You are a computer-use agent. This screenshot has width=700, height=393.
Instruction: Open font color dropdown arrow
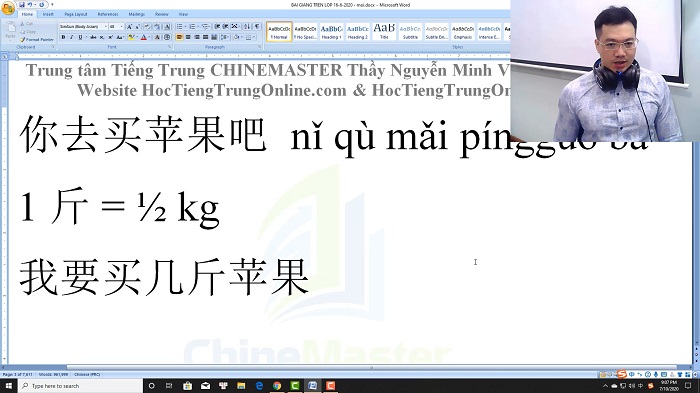point(149,37)
